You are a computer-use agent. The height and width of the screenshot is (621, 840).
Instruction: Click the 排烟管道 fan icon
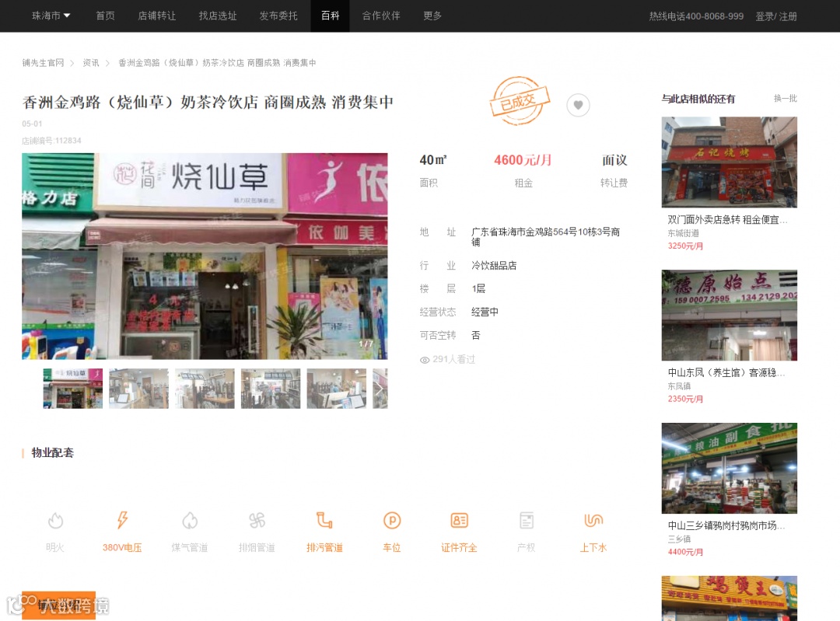(x=257, y=521)
